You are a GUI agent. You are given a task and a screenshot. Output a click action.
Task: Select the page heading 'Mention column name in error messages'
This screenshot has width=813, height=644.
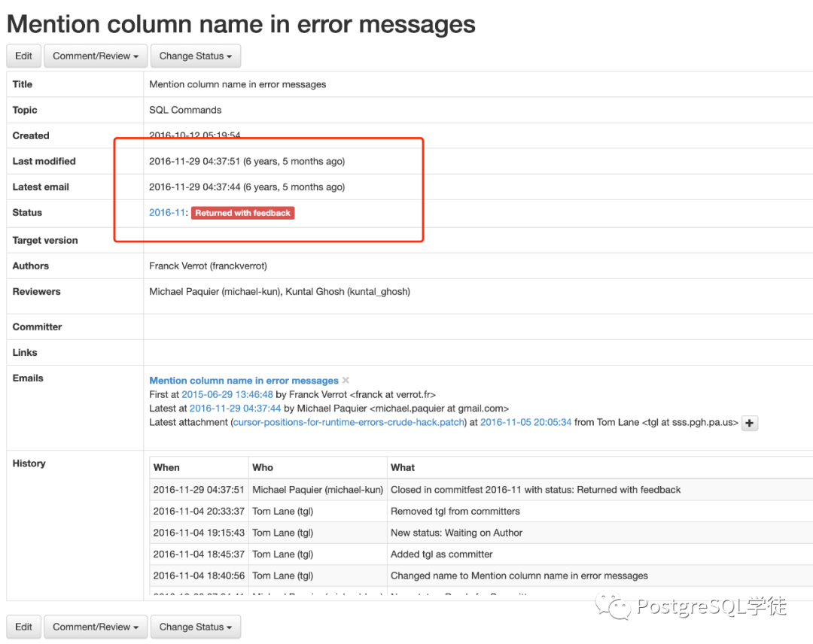click(241, 24)
